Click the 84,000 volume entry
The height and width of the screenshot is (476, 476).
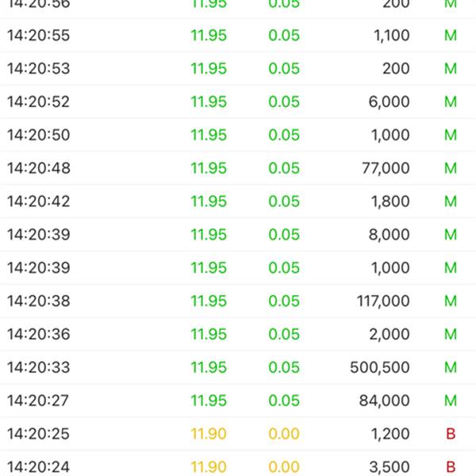click(385, 401)
